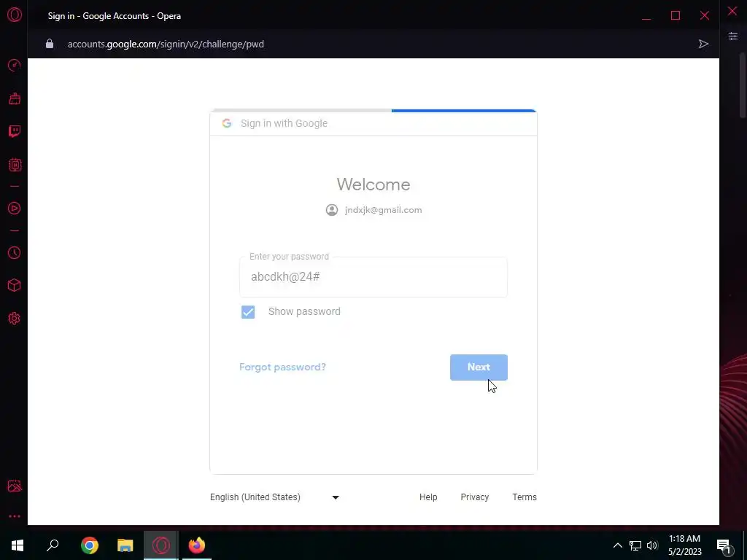The height and width of the screenshot is (560, 747).
Task: Close the sign-in popup window
Action: (x=705, y=16)
